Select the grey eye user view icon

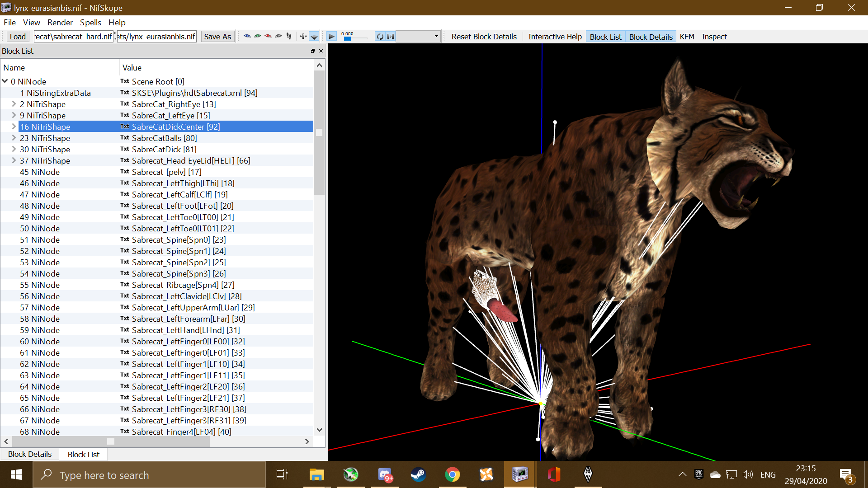[278, 37]
